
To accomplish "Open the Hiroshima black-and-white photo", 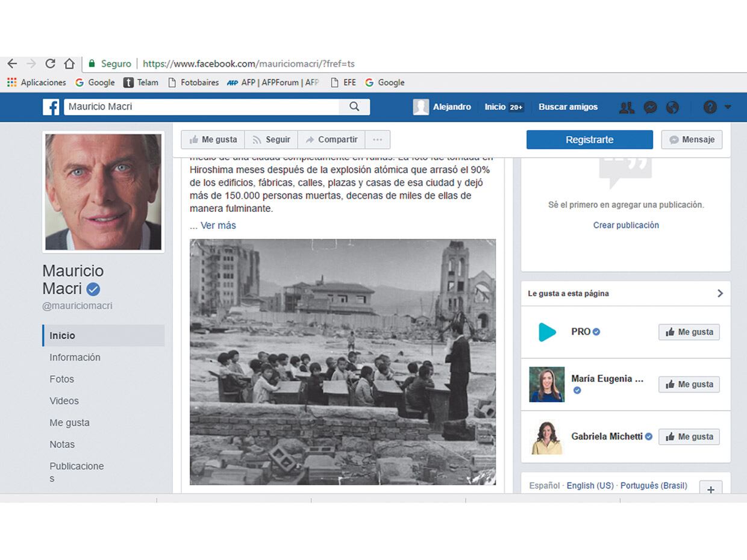I will pos(343,361).
